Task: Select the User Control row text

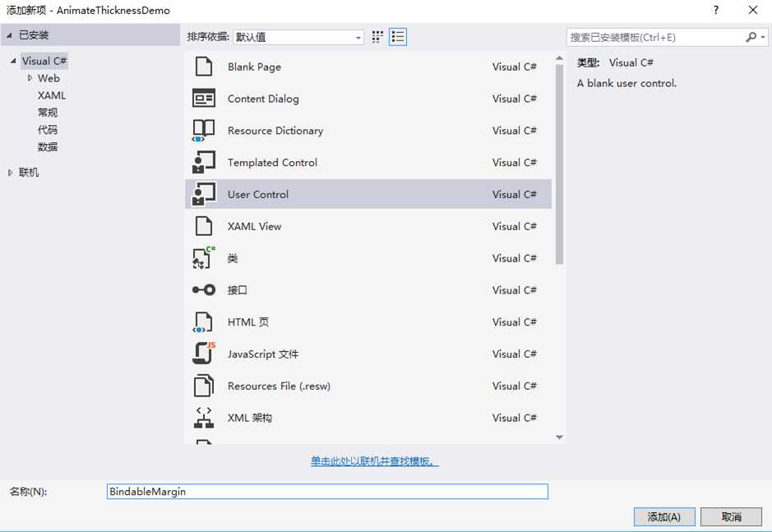Action: 258,195
